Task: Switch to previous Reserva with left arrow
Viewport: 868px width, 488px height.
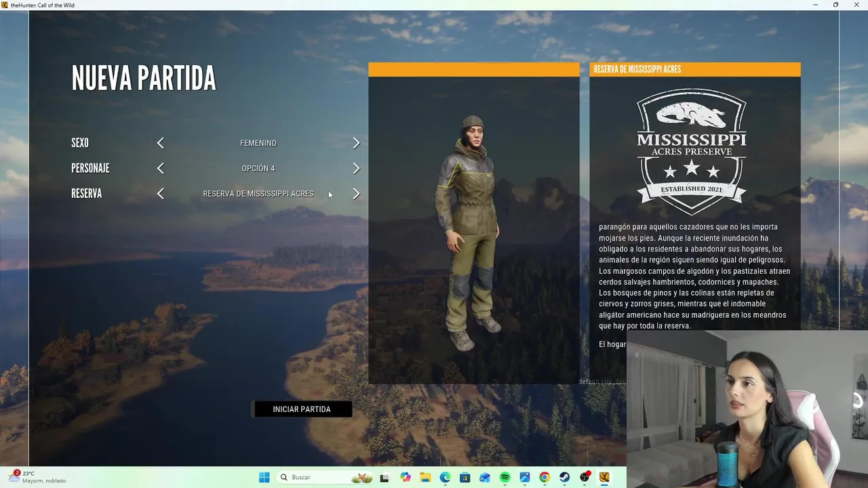Action: pos(160,194)
